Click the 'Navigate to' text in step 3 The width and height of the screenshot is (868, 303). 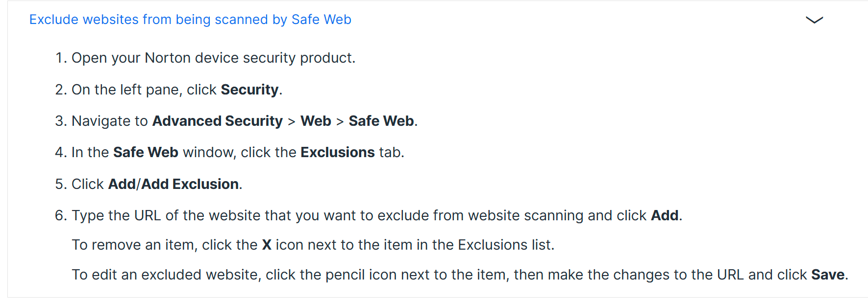(x=110, y=121)
